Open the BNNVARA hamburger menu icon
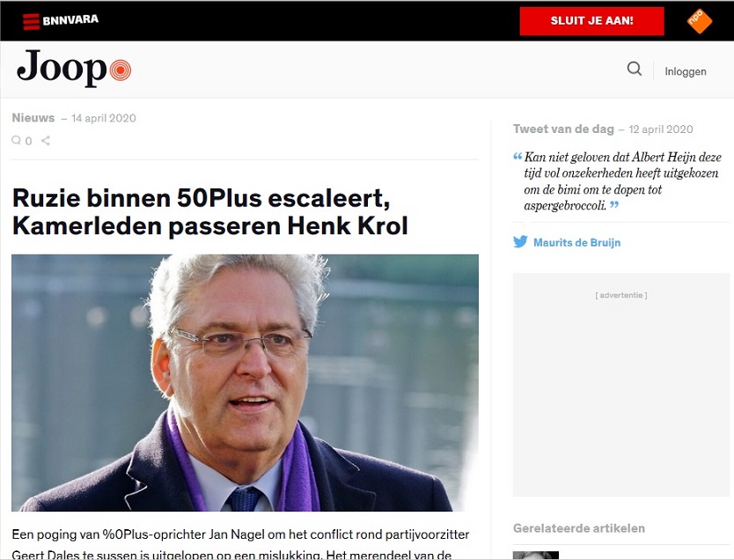Screen dimensions: 734x560 tap(32, 21)
